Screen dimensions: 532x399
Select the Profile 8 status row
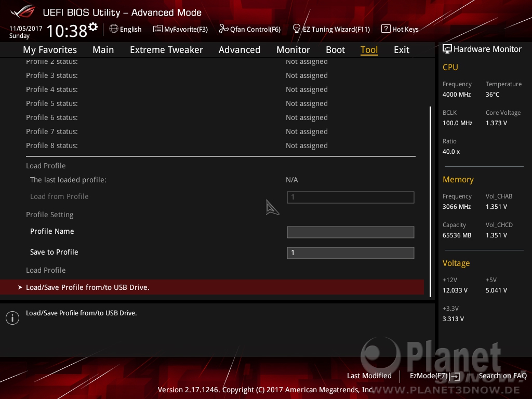pos(220,145)
